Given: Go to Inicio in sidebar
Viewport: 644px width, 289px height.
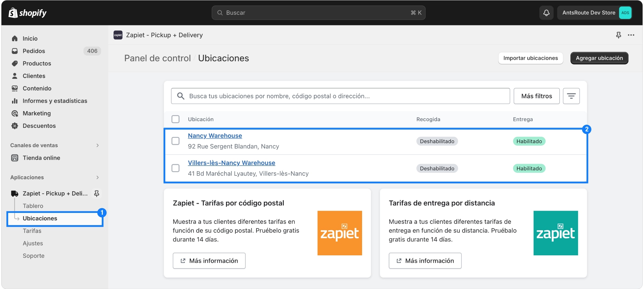Looking at the screenshot, I should click(x=30, y=38).
